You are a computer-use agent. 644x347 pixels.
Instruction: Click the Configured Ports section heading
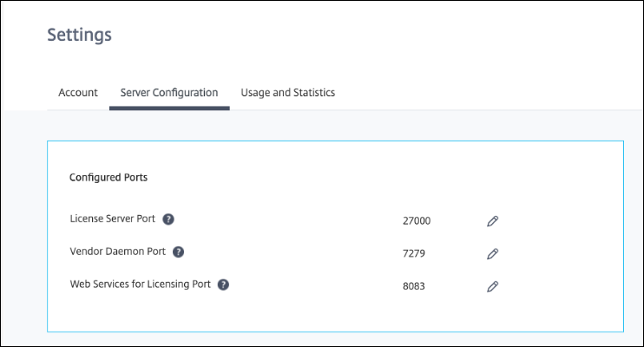tap(108, 178)
